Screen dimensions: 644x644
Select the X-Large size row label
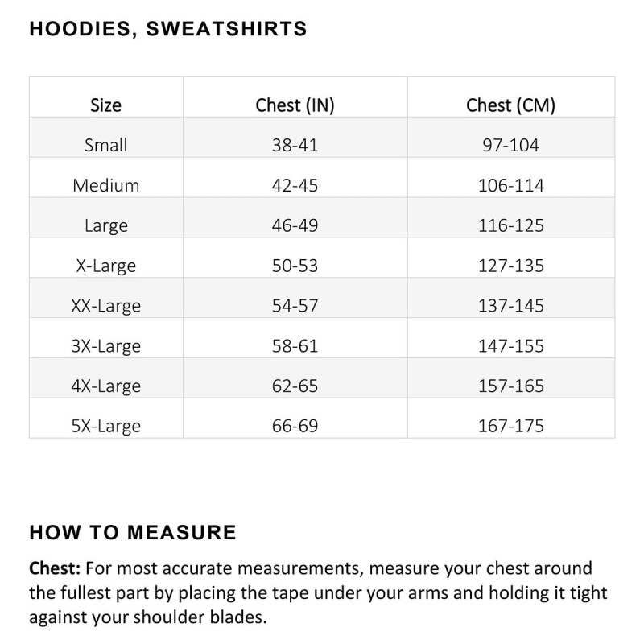(x=106, y=266)
